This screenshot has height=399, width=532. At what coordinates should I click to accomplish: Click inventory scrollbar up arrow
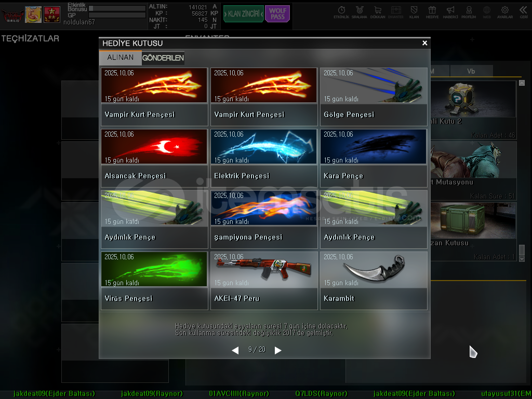(522, 83)
